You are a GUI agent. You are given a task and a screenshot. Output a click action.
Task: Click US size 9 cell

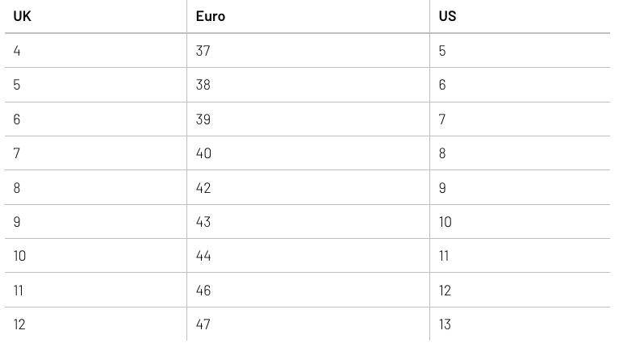click(442, 188)
